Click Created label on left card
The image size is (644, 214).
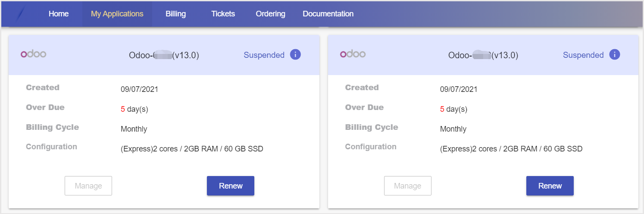point(43,88)
